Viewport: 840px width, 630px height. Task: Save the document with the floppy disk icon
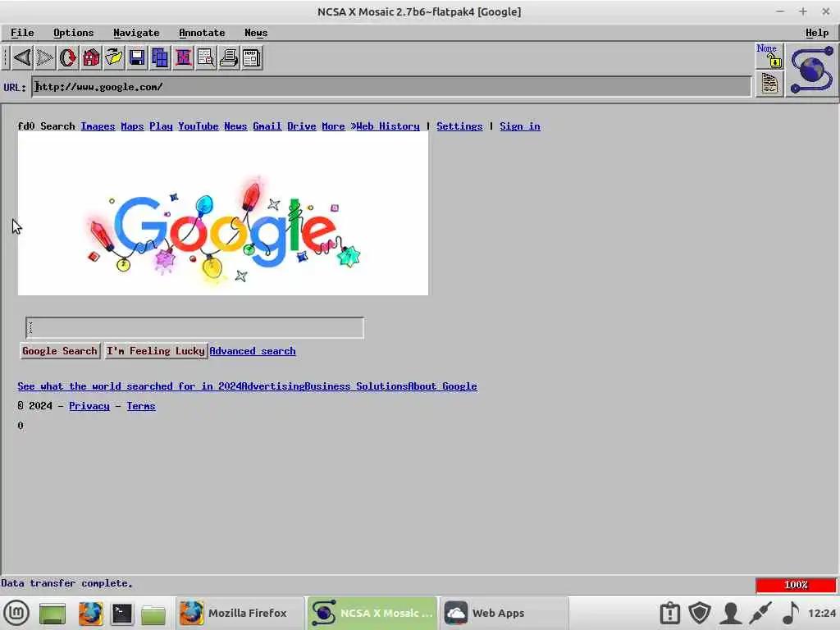[x=137, y=57]
